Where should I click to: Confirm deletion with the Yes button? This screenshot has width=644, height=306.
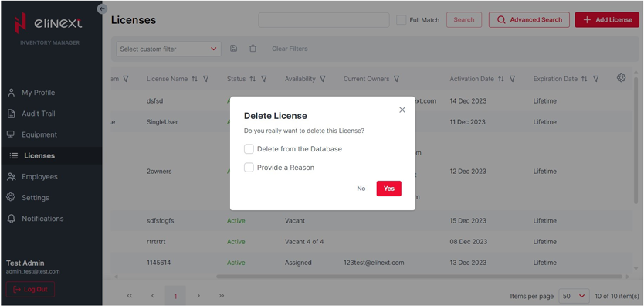click(x=389, y=189)
